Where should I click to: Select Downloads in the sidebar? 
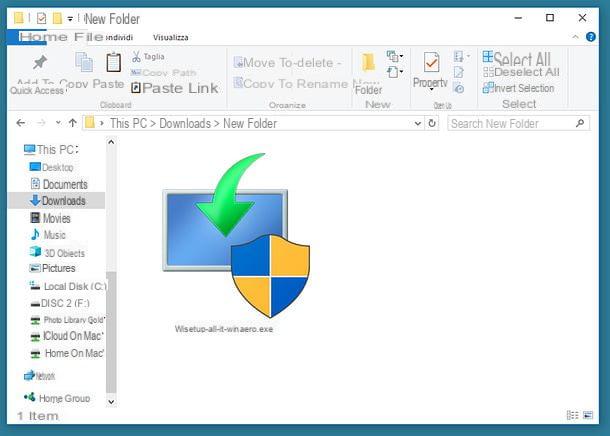point(57,201)
